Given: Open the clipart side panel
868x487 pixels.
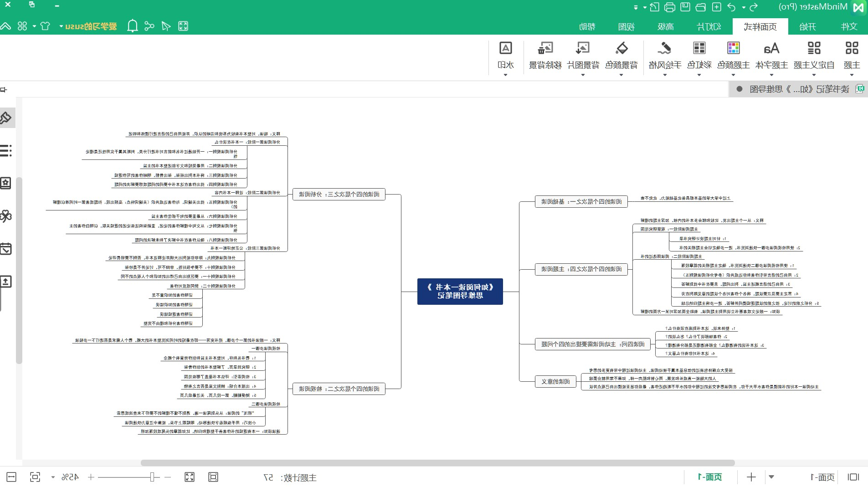Looking at the screenshot, I should (x=6, y=216).
